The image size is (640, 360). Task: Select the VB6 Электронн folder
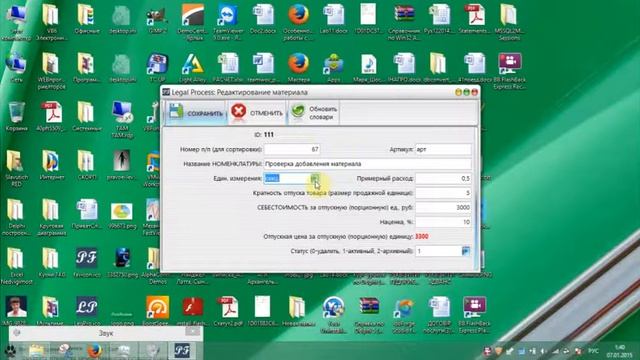tap(51, 21)
